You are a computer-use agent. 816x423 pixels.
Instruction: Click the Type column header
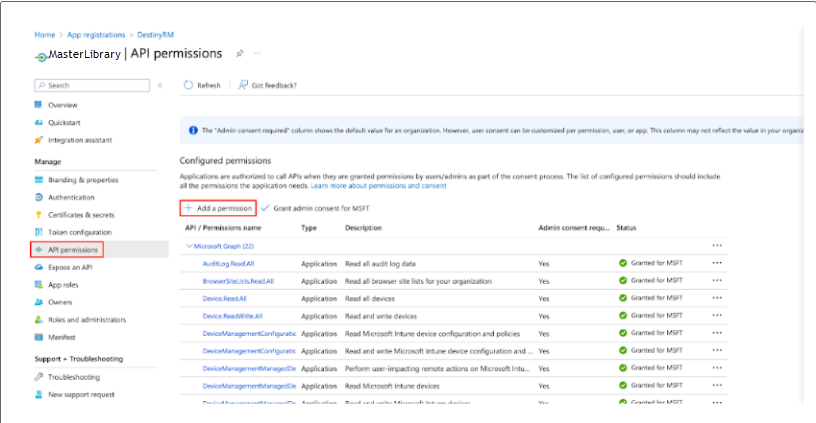pyautogui.click(x=309, y=228)
